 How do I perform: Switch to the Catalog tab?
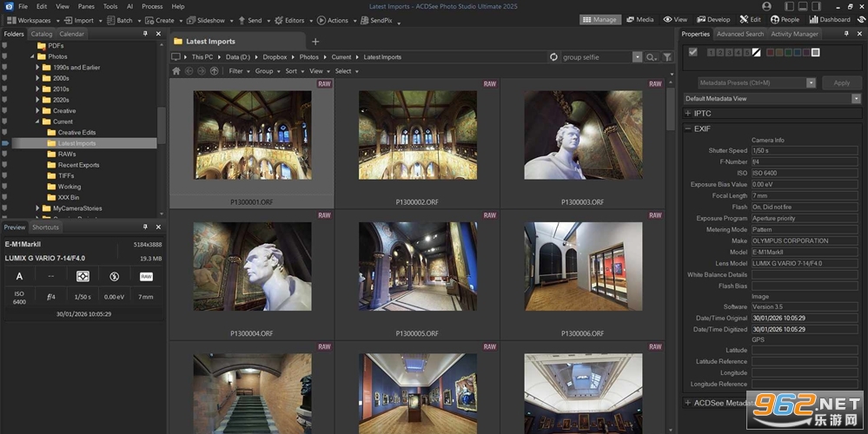[42, 34]
